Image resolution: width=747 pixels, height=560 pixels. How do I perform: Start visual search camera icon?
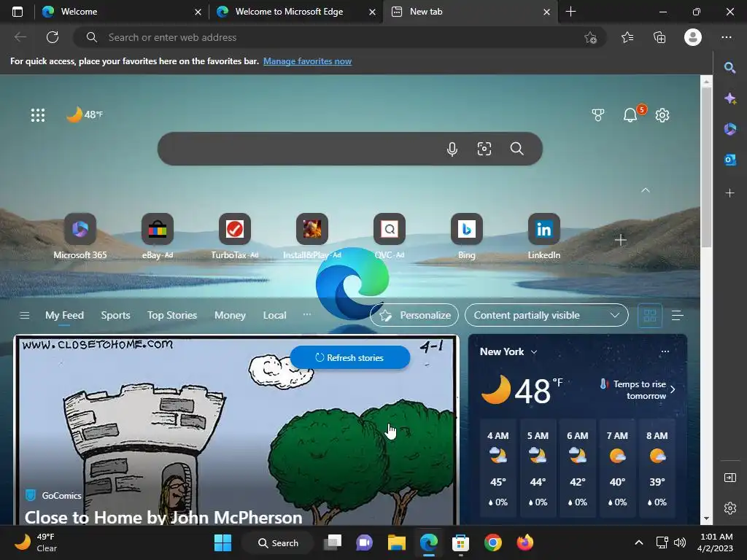point(484,149)
